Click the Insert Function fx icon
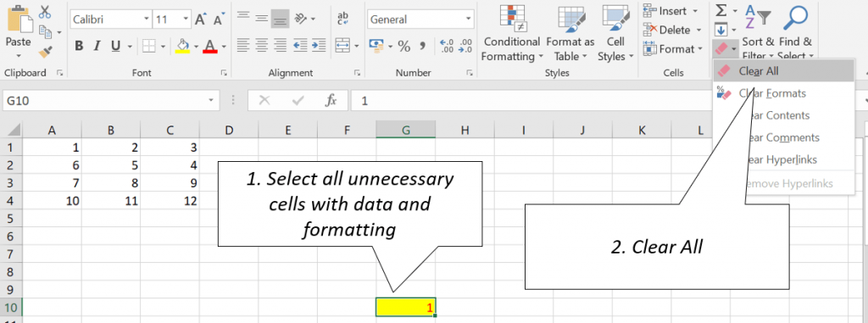 point(331,101)
